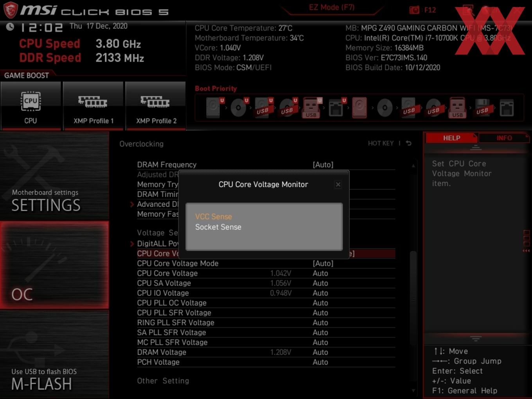
Task: Open the CPU Core Voltage Mode [Auto] dropdown
Action: click(x=323, y=263)
